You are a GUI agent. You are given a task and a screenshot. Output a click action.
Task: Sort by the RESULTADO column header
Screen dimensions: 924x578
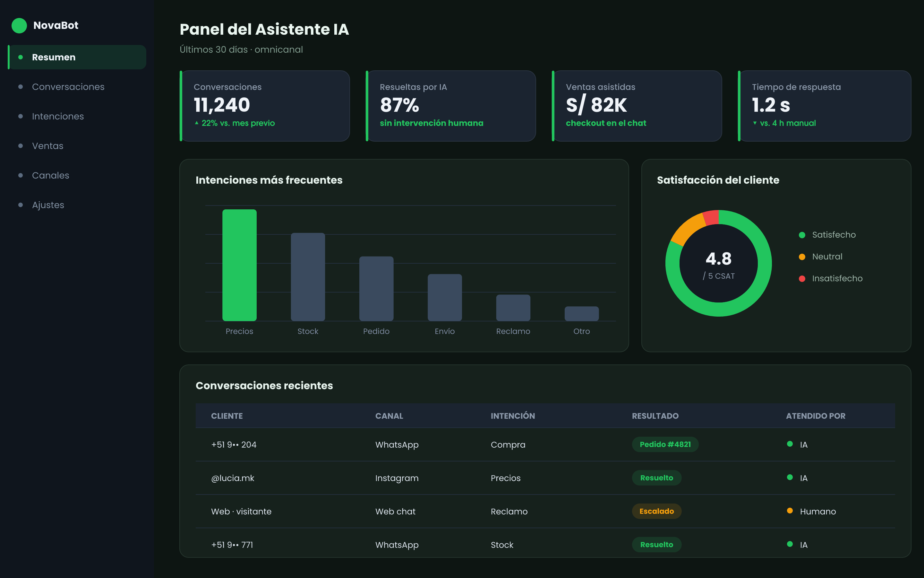(655, 416)
